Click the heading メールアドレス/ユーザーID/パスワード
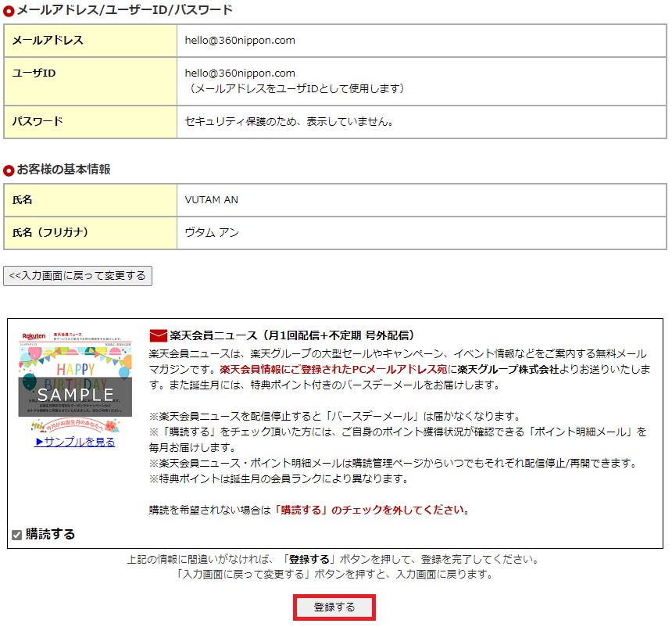 (125, 9)
